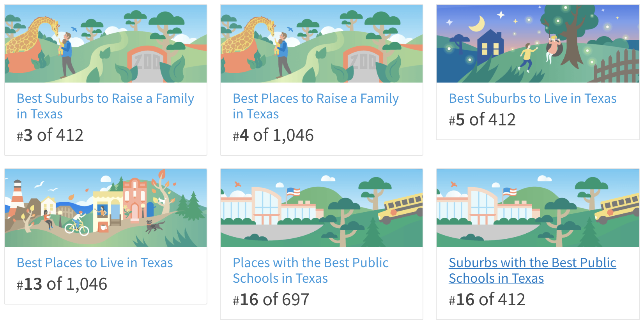Click the lighthouse in the Best Places to Live image

pos(17,194)
